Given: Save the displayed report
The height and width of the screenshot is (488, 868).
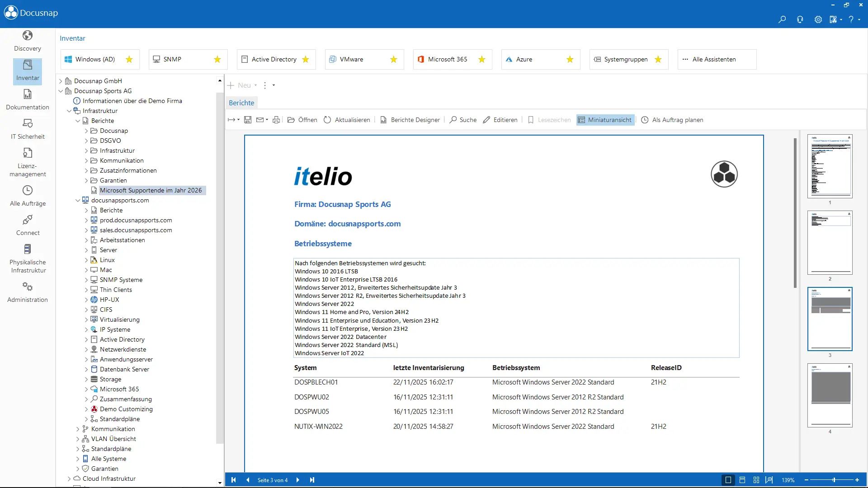Looking at the screenshot, I should coord(247,120).
